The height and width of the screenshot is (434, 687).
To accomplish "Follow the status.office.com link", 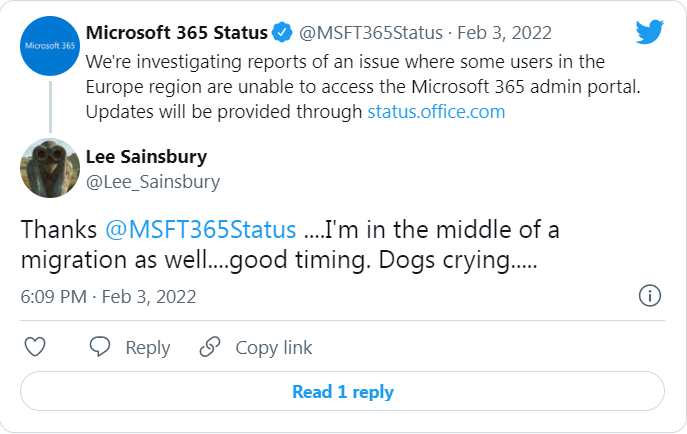I will [436, 112].
